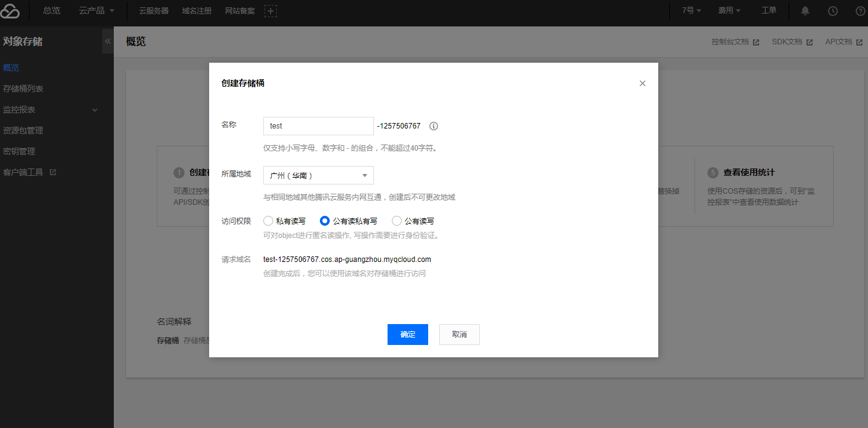This screenshot has width=868, height=428.
Task: Expand the 云产品 menu
Action: [x=97, y=10]
